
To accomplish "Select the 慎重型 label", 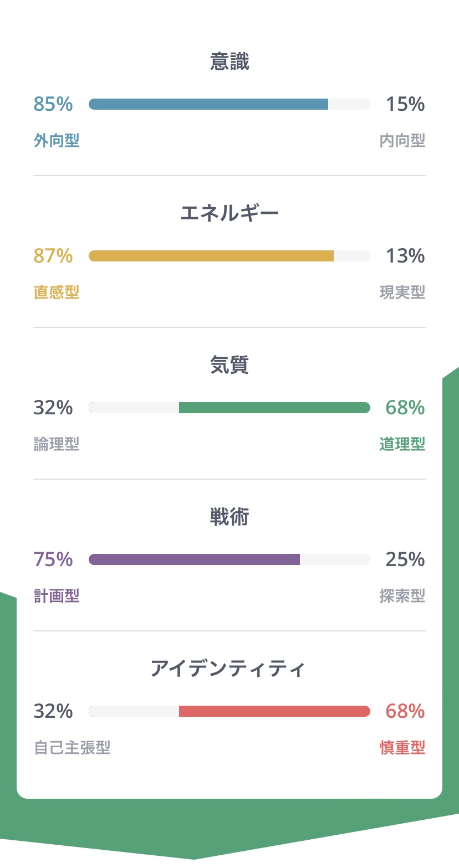I will 402,747.
